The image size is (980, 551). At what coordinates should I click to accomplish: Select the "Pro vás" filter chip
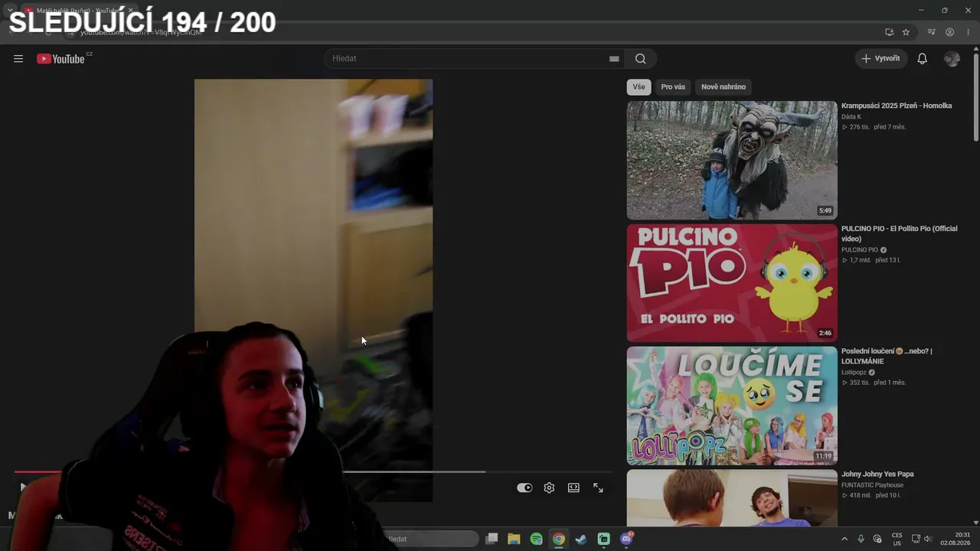pos(673,86)
